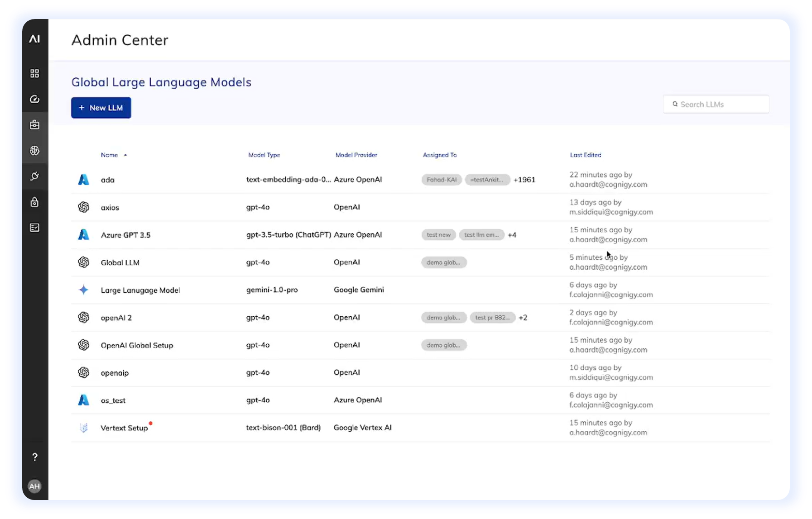Click the Admin Center title
Image resolution: width=812 pixels, height=519 pixels.
120,40
